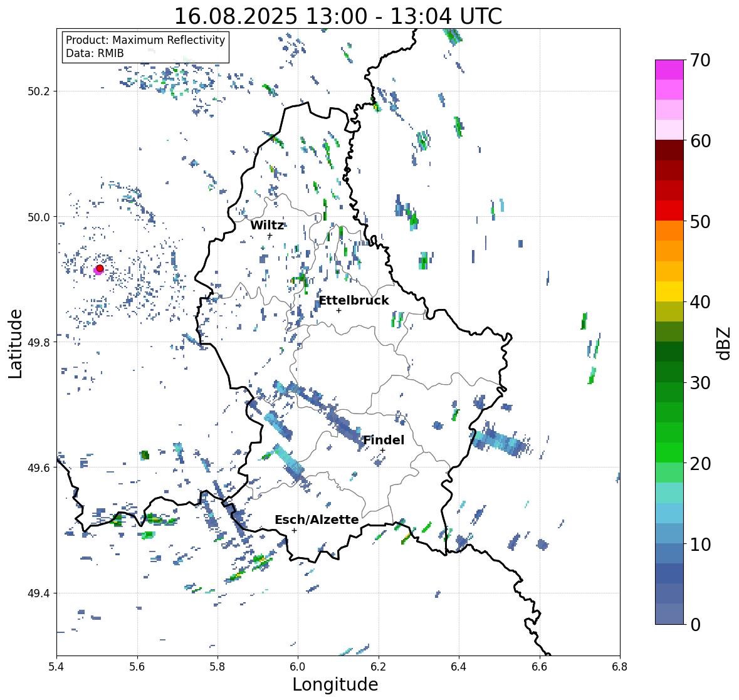Click the 49.8 latitude tick label
This screenshot has height=700, width=739.
39,342
